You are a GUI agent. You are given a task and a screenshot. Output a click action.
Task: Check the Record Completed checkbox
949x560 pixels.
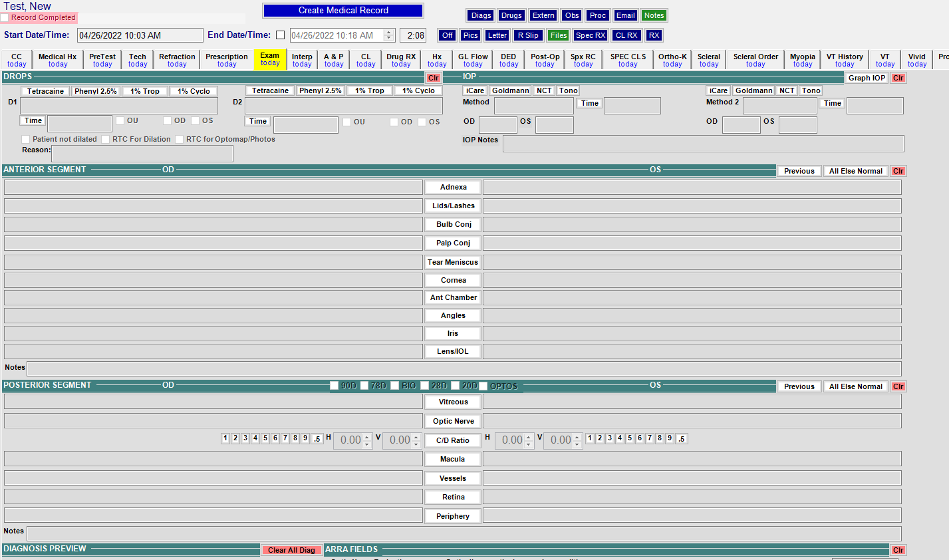pos(5,18)
